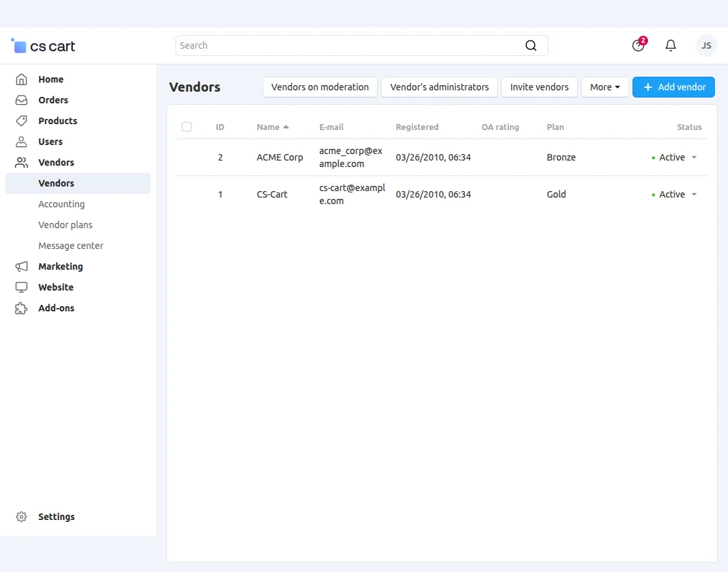
Task: Click the Marketing megaphone icon
Action: 21,266
